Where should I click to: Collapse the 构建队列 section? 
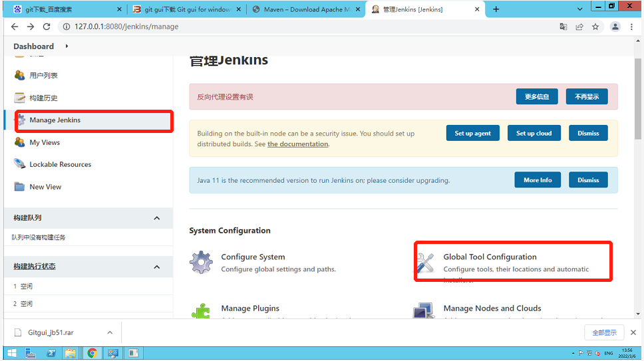pyautogui.click(x=157, y=218)
